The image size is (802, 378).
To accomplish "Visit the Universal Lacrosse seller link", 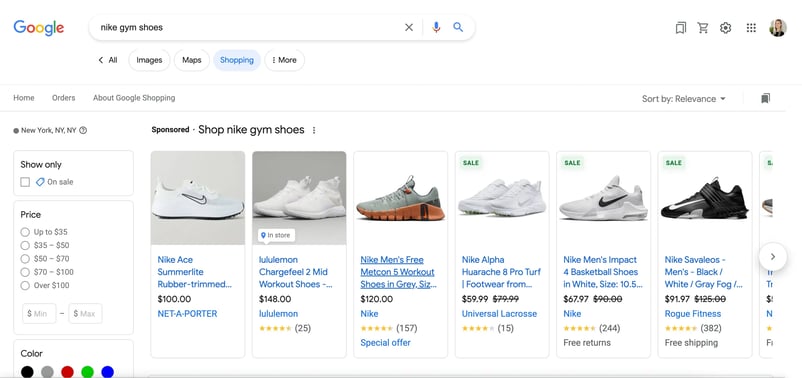I will click(499, 314).
